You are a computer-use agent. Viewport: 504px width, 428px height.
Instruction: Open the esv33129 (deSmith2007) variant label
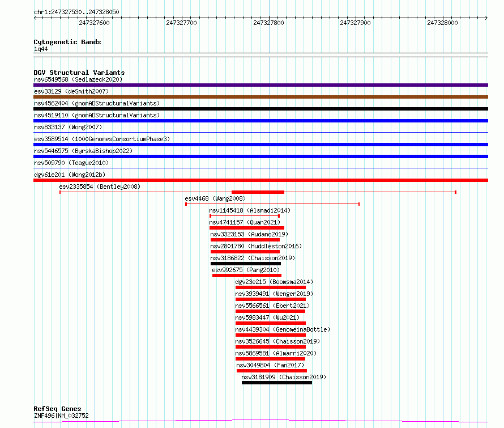[x=71, y=91]
